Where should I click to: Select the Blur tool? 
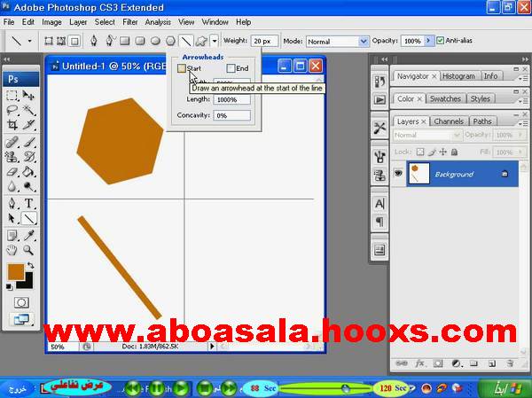click(x=12, y=186)
